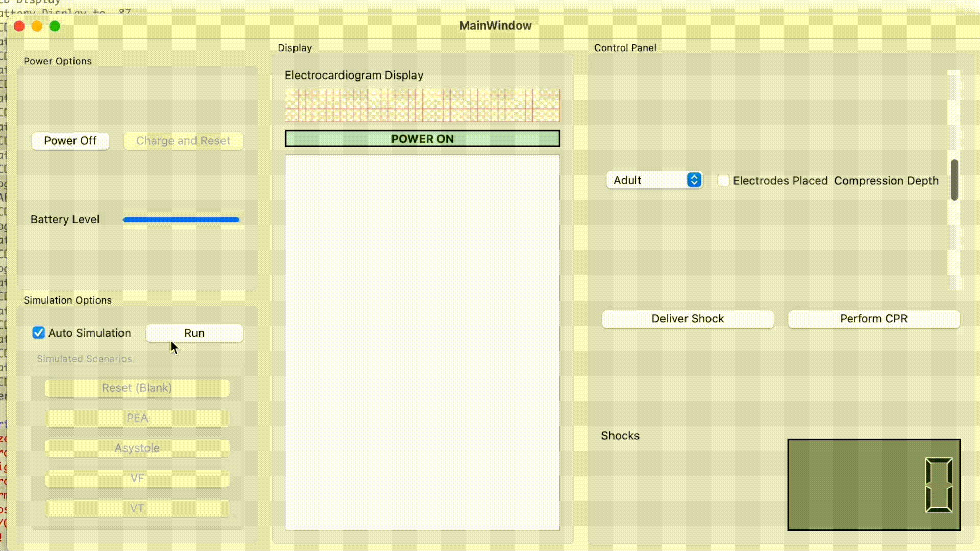Screen dimensions: 980x551
Task: Click the POWER ON status banner
Action: (422, 139)
